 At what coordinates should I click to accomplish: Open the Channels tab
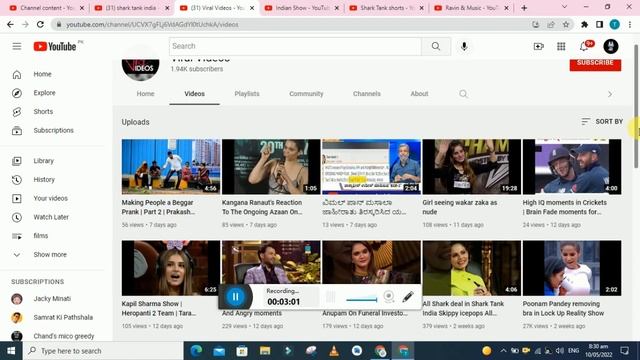(x=367, y=94)
